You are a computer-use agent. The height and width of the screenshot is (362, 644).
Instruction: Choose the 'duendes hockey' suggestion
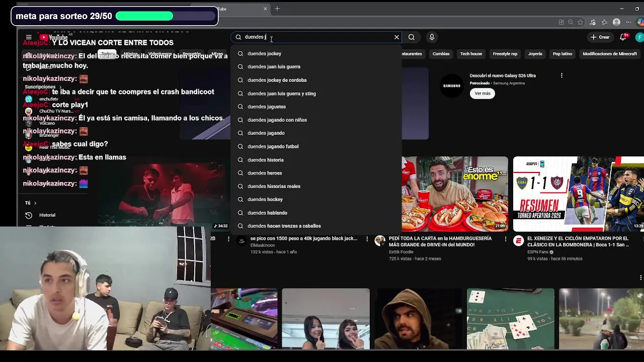pyautogui.click(x=316, y=199)
